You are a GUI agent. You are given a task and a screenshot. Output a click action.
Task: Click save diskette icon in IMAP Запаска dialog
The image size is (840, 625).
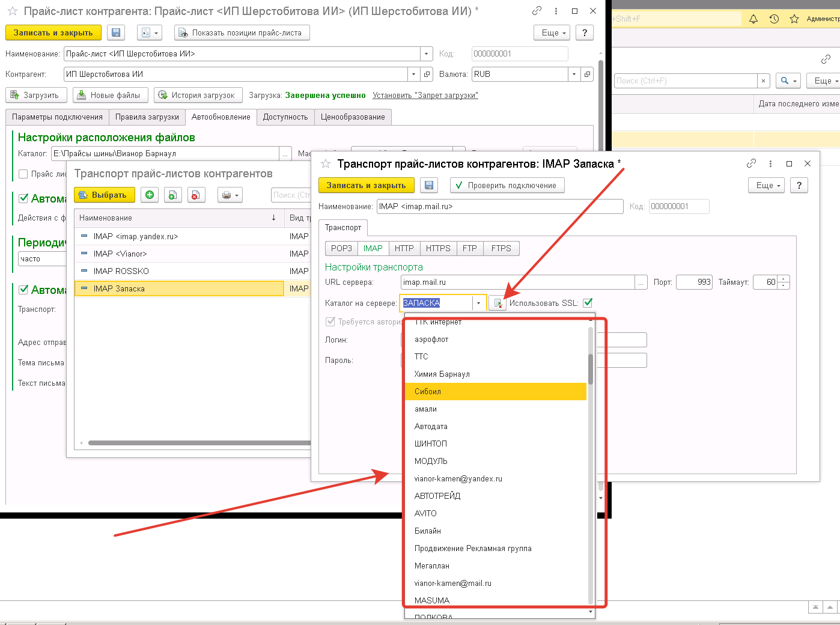(429, 185)
